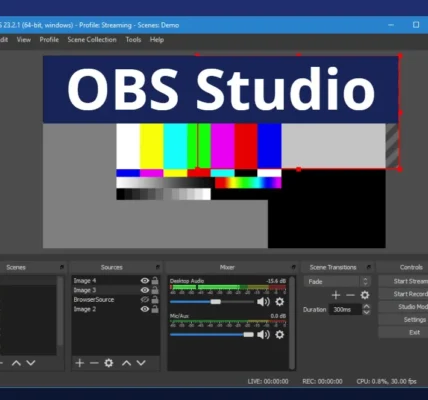Click the Mixer panel scrollbar
Screen dimensions: 428x400
click(292, 323)
